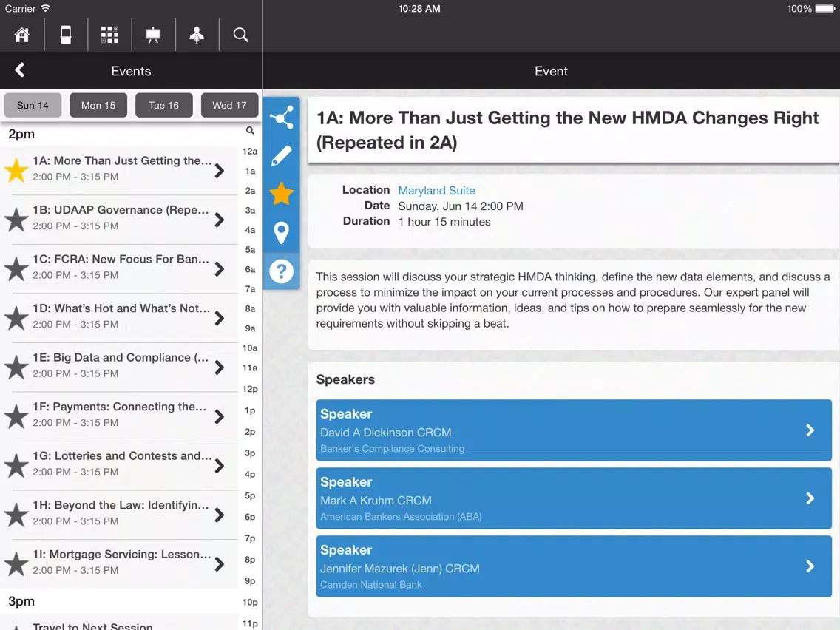Viewport: 840px width, 630px height.
Task: Favorite the 1B UDAAP Governance star
Action: click(x=16, y=220)
